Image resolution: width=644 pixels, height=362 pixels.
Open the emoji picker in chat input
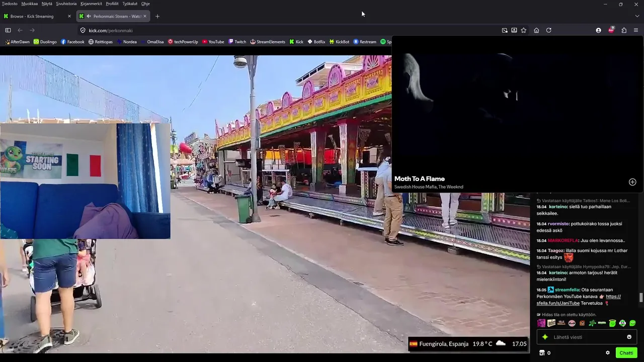pos(629,337)
